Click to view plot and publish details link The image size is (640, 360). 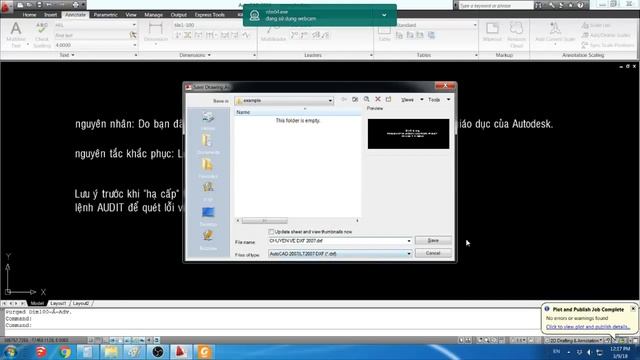tap(587, 327)
